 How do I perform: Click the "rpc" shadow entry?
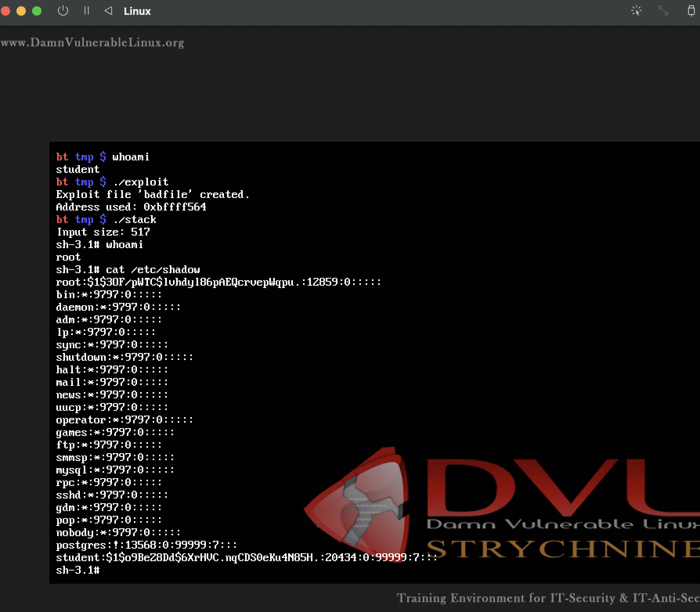coord(109,482)
